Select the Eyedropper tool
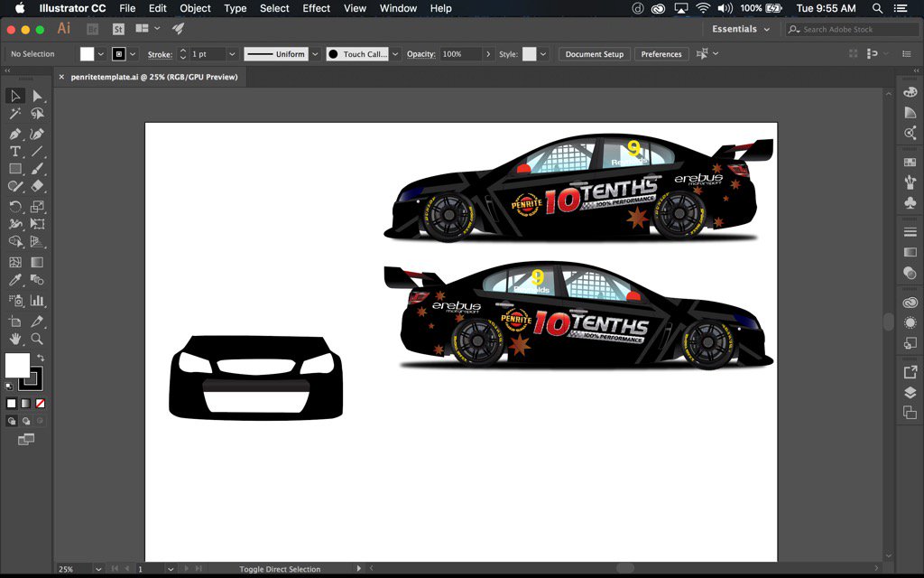The image size is (924, 578). tap(15, 280)
